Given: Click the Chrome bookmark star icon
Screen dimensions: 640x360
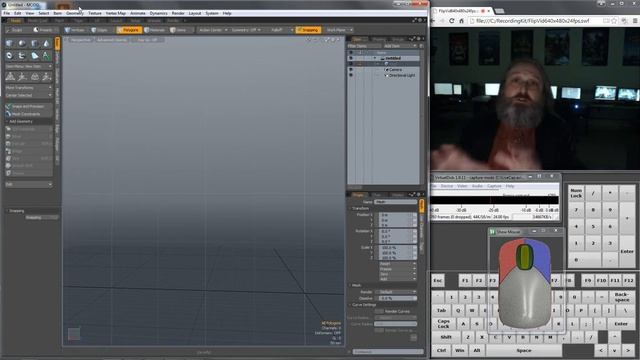Looking at the screenshot, I should point(614,21).
